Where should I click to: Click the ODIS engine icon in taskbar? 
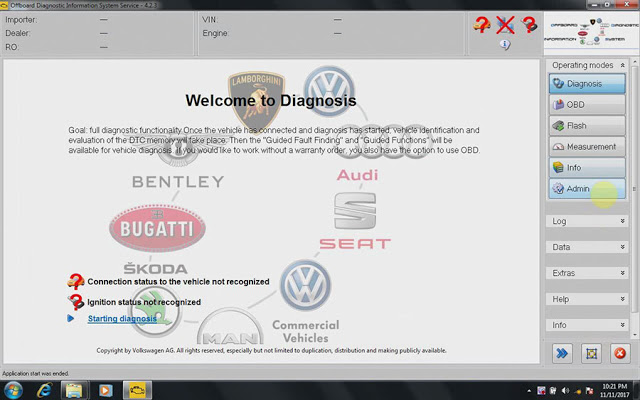pyautogui.click(x=137, y=391)
